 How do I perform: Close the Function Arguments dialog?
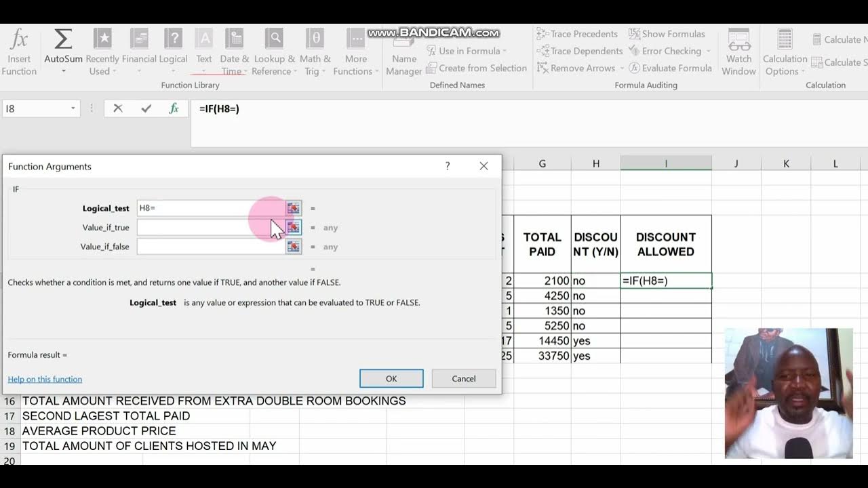point(484,166)
